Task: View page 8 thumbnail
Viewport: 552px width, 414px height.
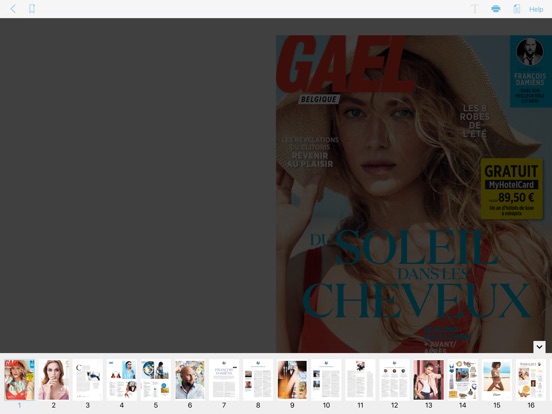Action: click(x=258, y=380)
